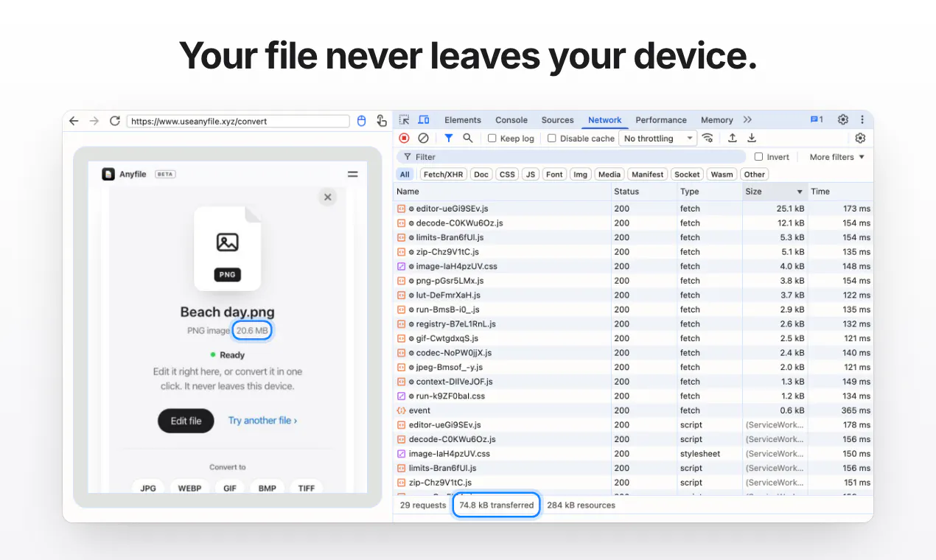936x560 pixels.
Task: Filter requests by JS
Action: [x=531, y=175]
